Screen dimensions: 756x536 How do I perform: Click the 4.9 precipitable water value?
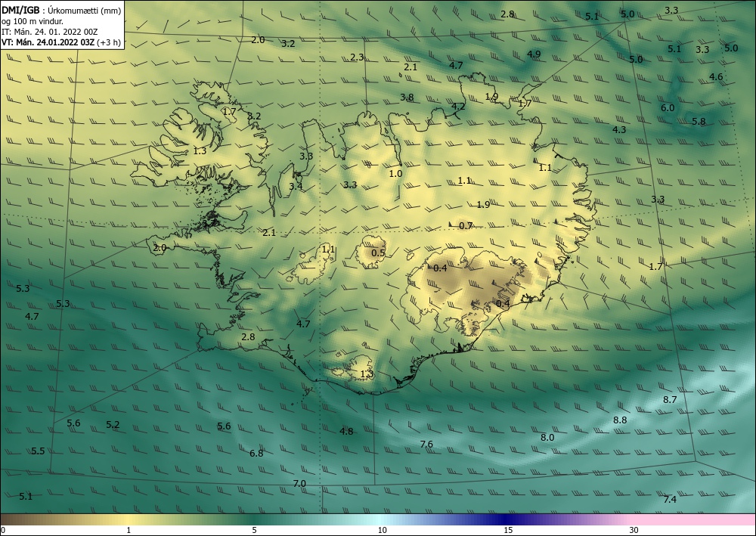(x=534, y=54)
